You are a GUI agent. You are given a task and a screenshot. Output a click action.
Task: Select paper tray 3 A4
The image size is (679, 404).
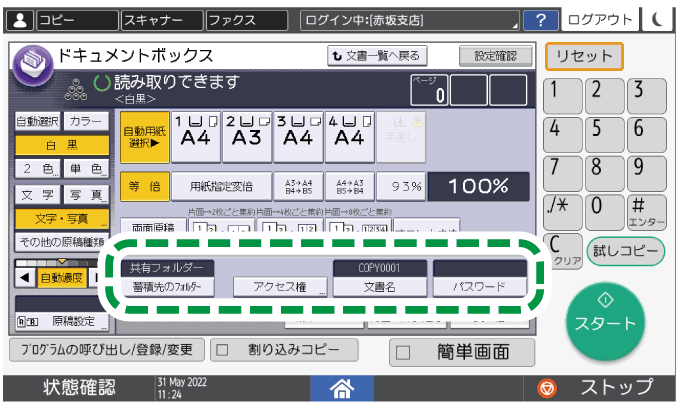coord(298,137)
